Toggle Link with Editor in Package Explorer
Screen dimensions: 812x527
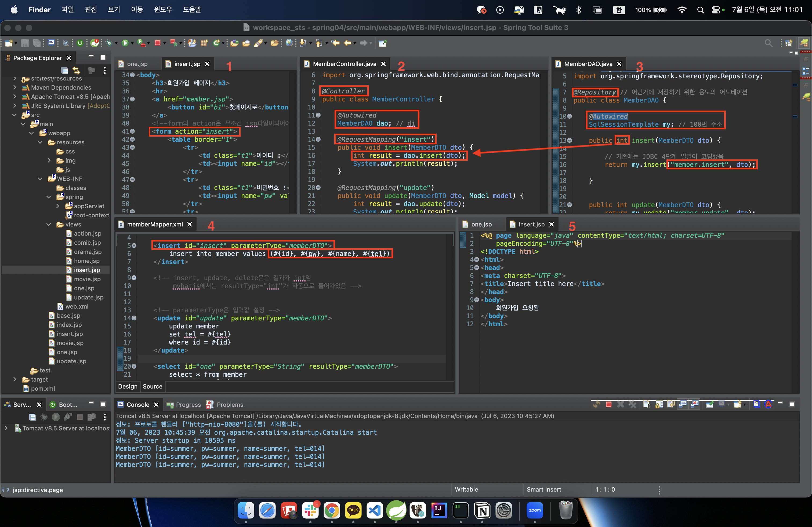click(x=77, y=71)
